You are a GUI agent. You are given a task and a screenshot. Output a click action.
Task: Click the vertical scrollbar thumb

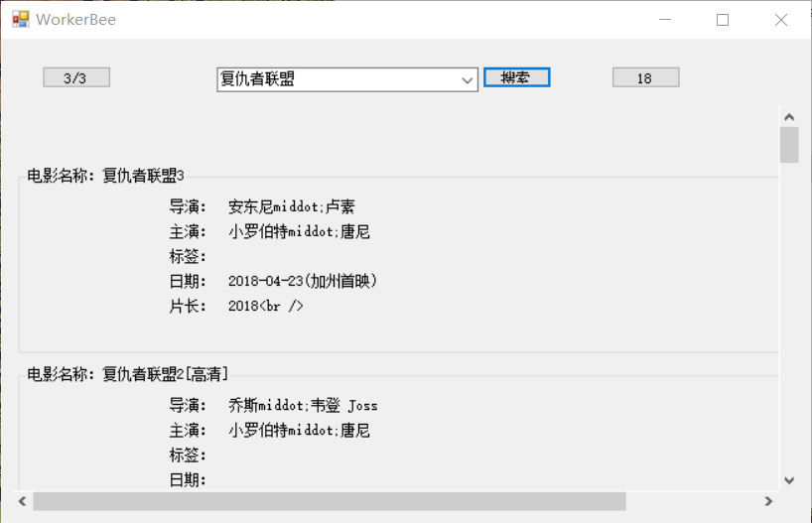789,145
